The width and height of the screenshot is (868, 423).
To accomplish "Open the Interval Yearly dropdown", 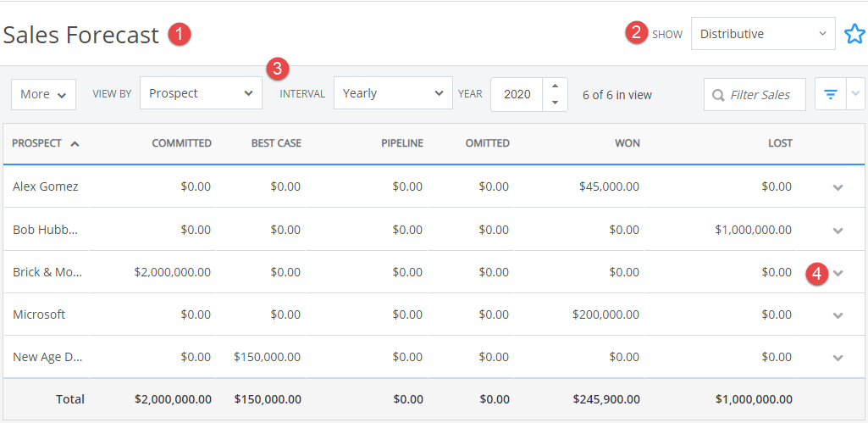I will tap(393, 93).
